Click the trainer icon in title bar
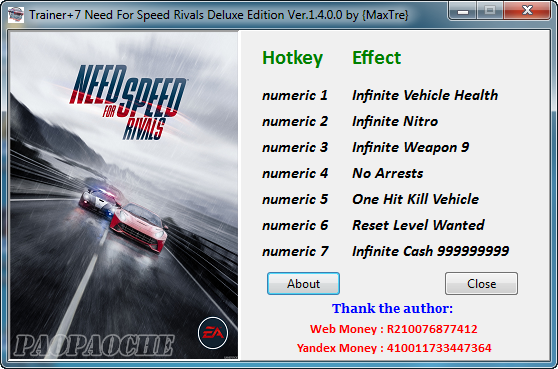 point(16,15)
